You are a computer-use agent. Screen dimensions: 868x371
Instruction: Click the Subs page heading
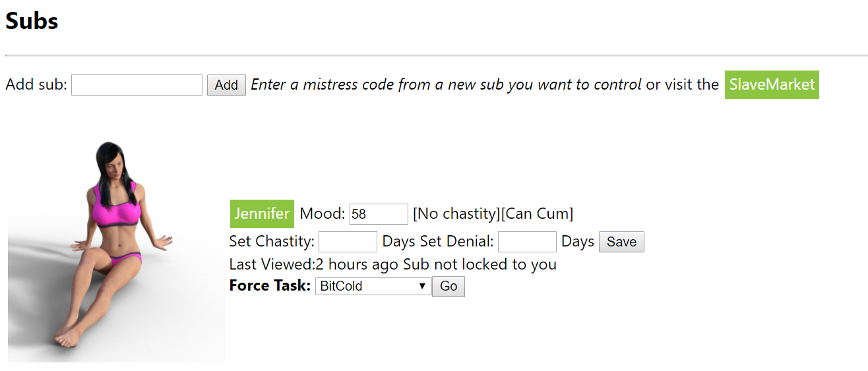(32, 21)
